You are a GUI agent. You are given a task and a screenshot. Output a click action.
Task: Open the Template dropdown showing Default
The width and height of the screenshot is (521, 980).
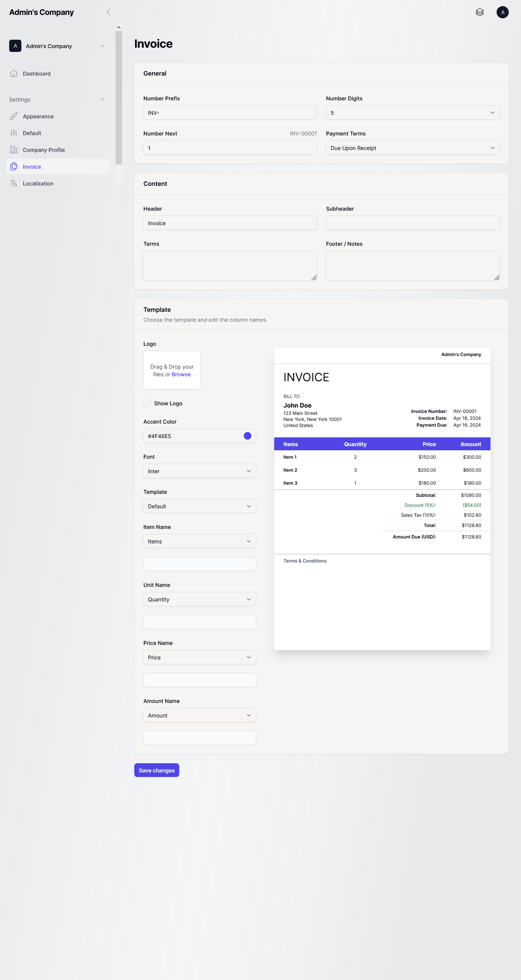point(199,506)
